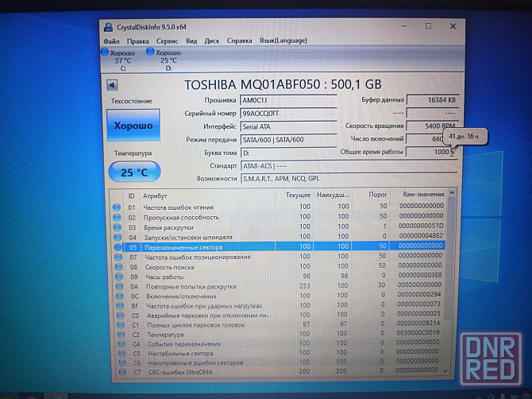Click the CrystalDiskInfo title bar icon

coord(108,27)
